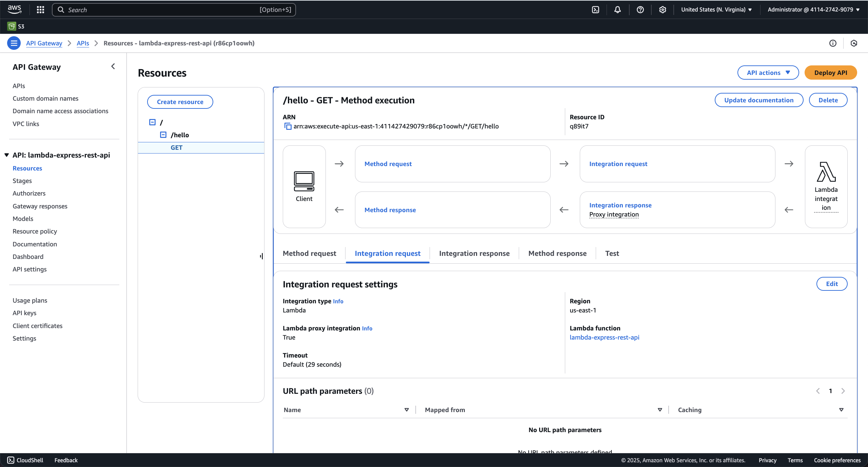Image resolution: width=868 pixels, height=467 pixels.
Task: Switch to the Integration response tab
Action: coord(474,253)
